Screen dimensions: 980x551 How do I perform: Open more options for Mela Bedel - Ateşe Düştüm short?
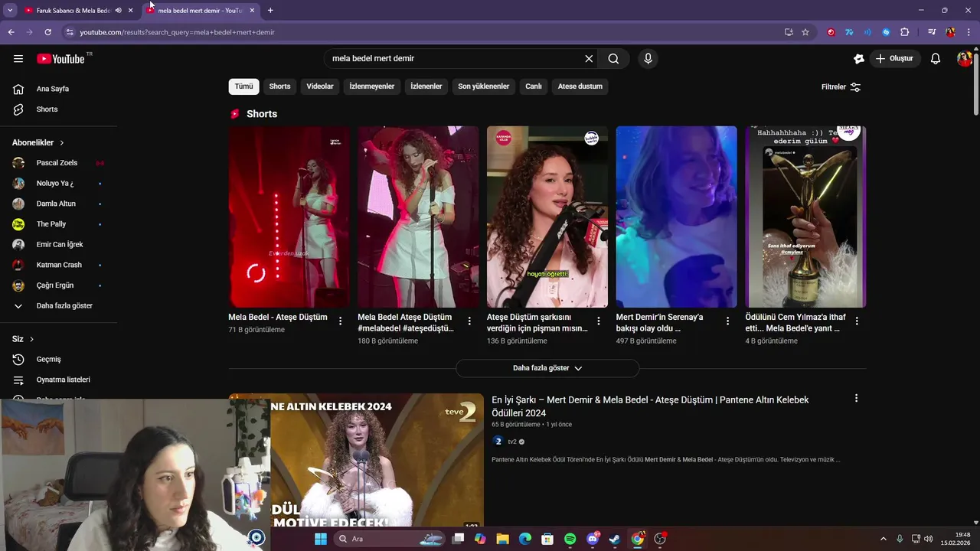[x=340, y=321]
